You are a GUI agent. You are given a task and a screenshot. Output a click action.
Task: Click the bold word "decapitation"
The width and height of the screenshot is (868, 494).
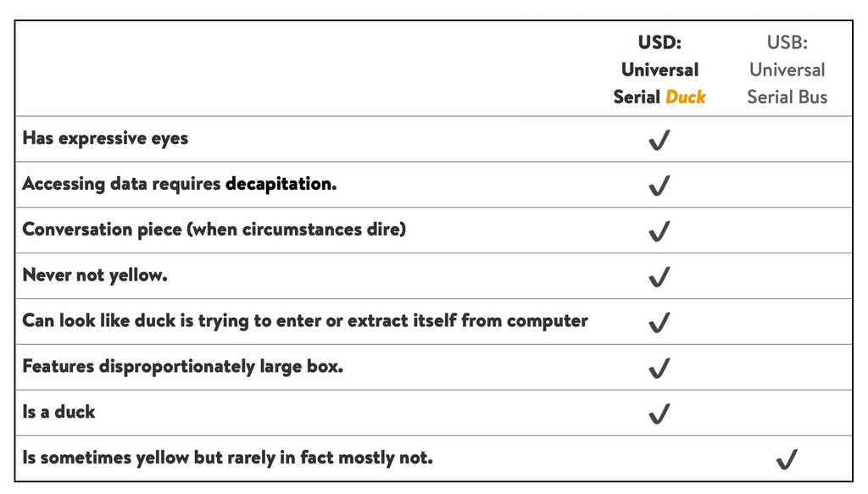point(281,184)
